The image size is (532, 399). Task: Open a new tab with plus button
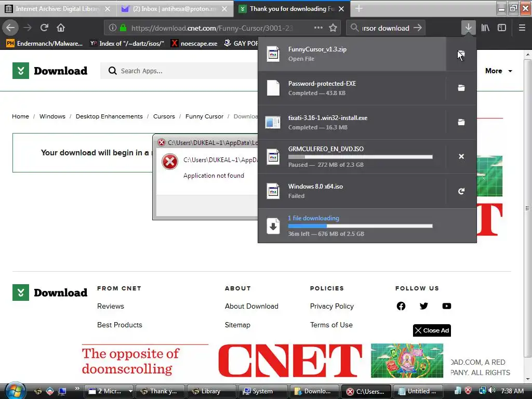click(x=358, y=9)
